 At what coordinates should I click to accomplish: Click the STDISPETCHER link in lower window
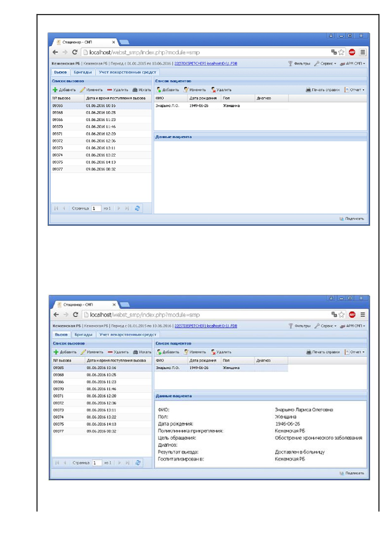(x=206, y=326)
